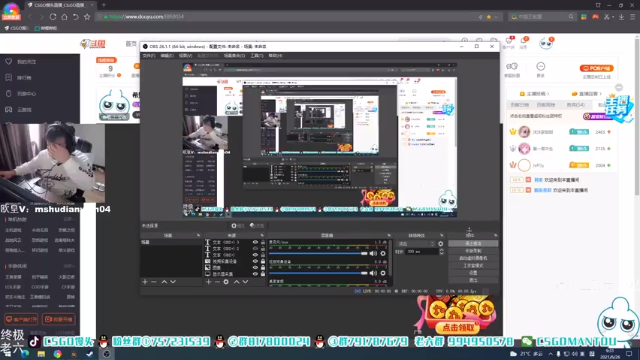The height and width of the screenshot is (360, 640).
Task: Open File Explorer from the taskbar
Action: (x=41, y=354)
